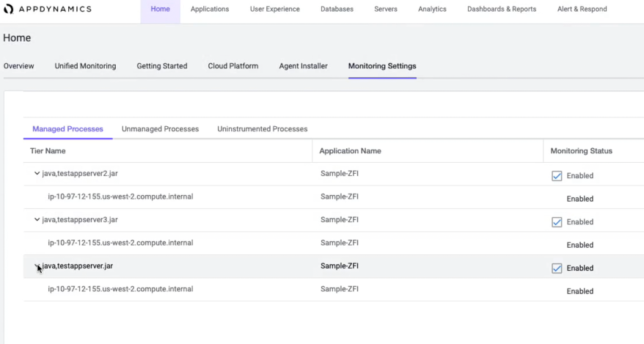Switch to Unified Monitoring tab
The height and width of the screenshot is (344, 644).
click(x=85, y=66)
